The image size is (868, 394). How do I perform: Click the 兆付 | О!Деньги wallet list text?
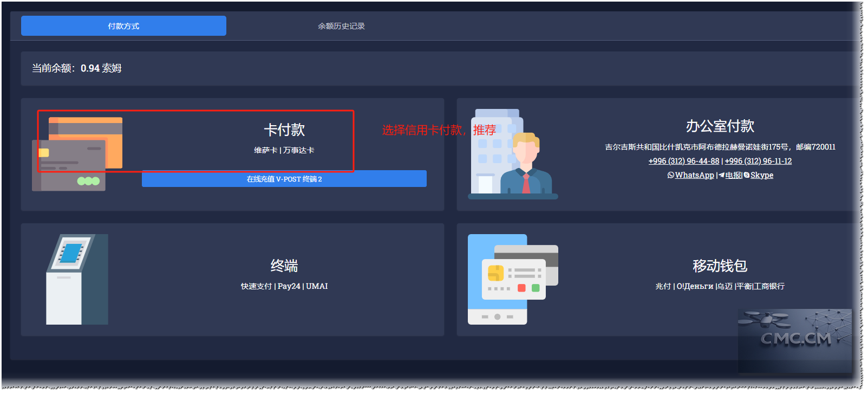tap(720, 286)
